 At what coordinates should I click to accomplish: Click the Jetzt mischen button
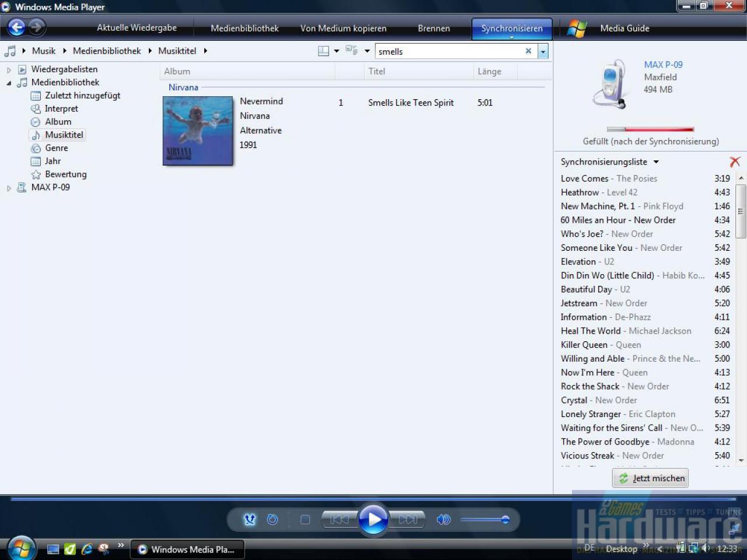(651, 478)
